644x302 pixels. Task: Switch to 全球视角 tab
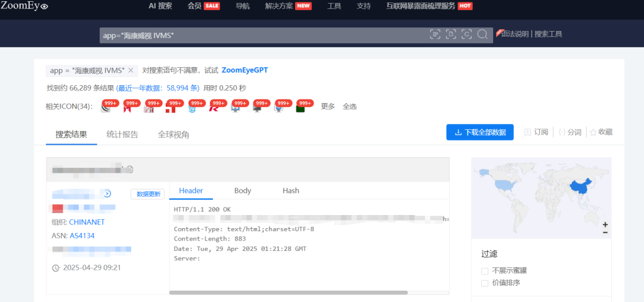(x=174, y=134)
